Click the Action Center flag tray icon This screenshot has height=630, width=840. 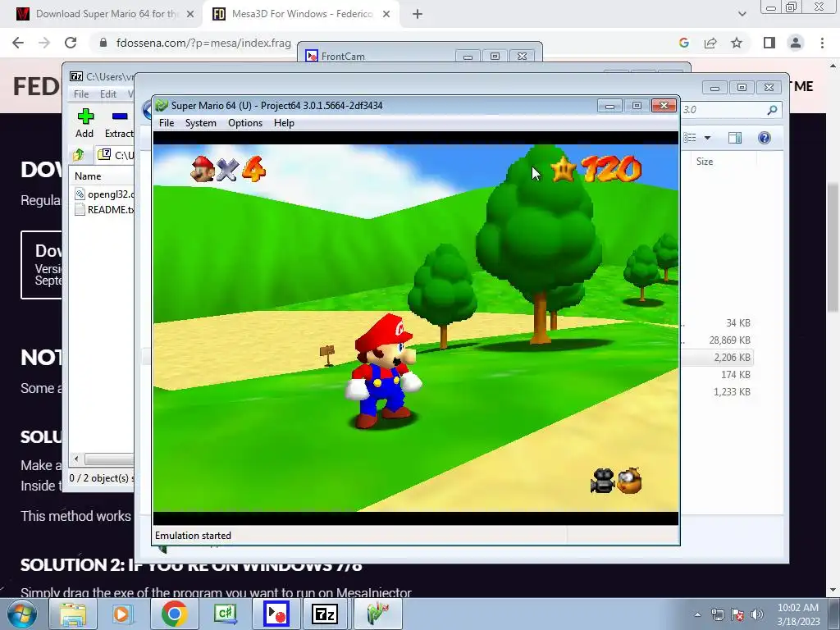click(737, 614)
